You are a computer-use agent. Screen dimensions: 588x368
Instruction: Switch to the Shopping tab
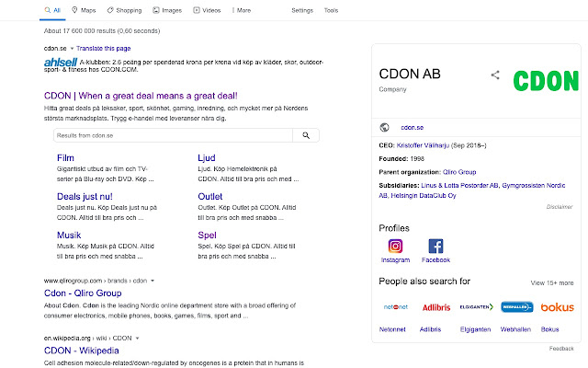[x=124, y=10]
